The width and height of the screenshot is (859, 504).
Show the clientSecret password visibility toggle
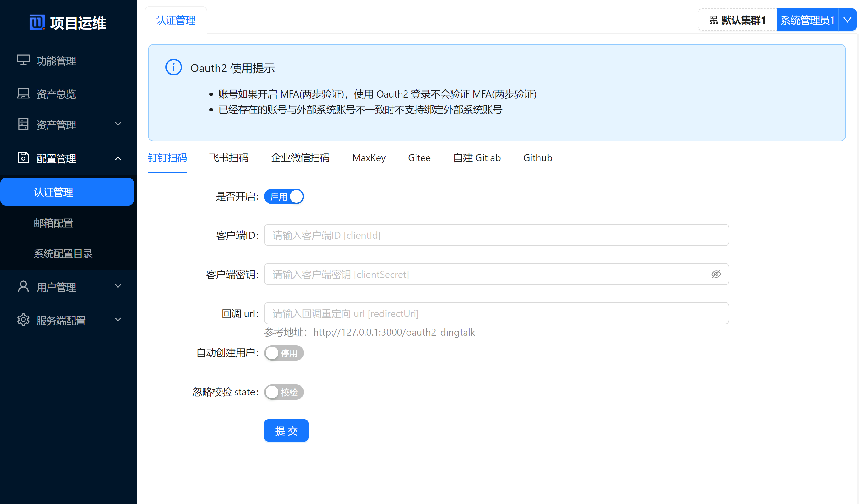click(716, 274)
